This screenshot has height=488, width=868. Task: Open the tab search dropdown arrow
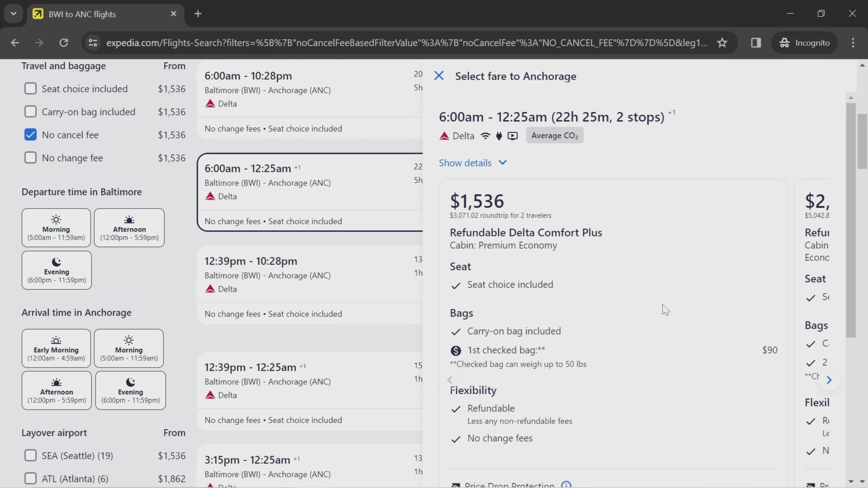pos(14,14)
